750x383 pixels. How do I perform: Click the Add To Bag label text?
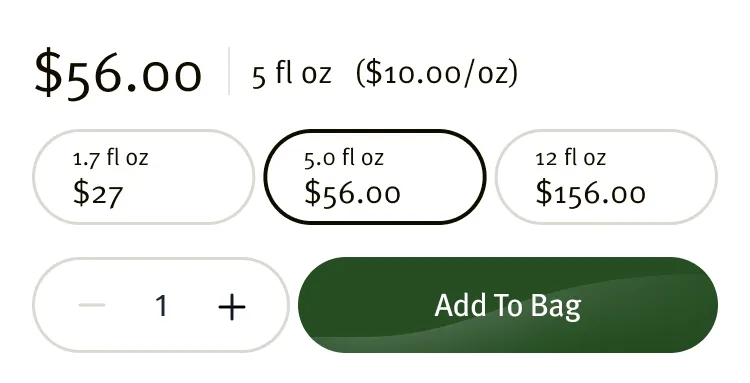pos(508,306)
